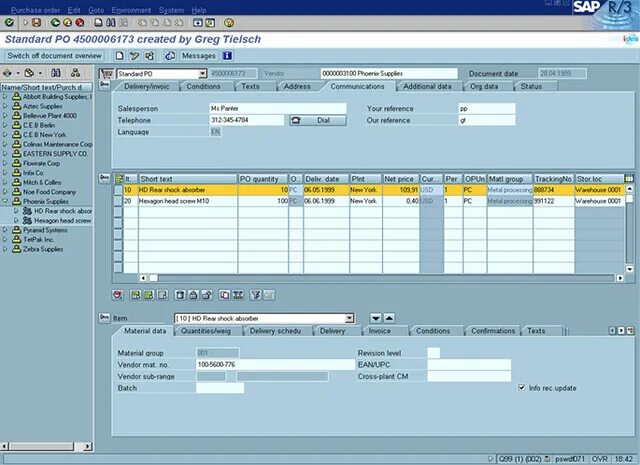This screenshot has height=465, width=640.
Task: Click the hierarchy icon in document overview toolbar
Action: pos(75,73)
